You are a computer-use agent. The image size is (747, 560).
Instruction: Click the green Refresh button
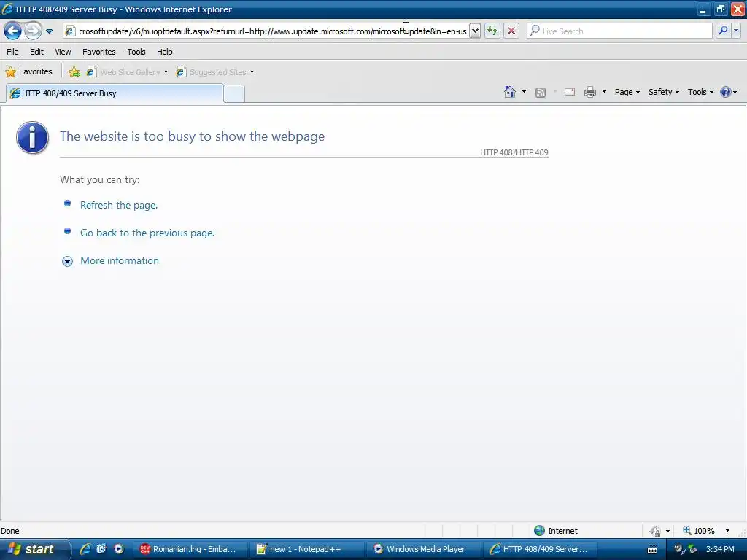point(492,31)
